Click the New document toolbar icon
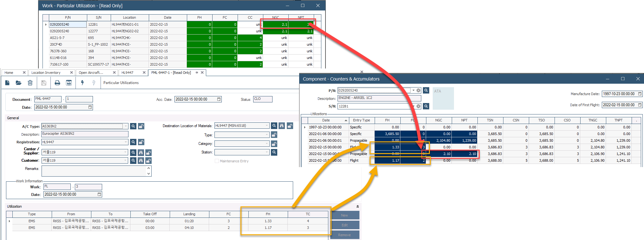The image size is (644, 240). pos(8,83)
